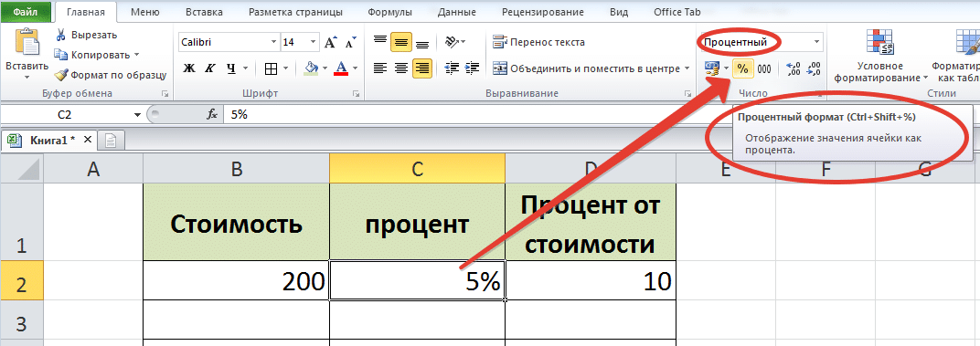Toggle bold formatting (Ж)

(x=189, y=68)
